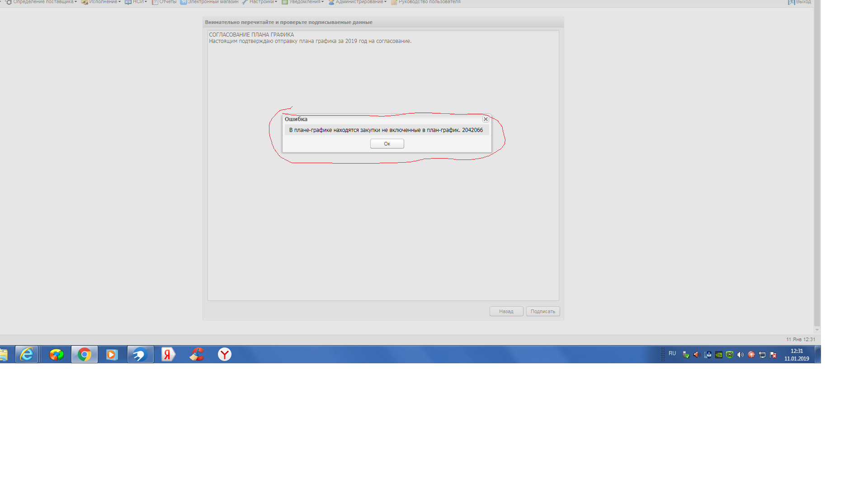Click the СОГЛАСОВАНИЕ ПЛАНА ГРАФИКА text
Image resolution: width=868 pixels, height=488 pixels.
251,35
